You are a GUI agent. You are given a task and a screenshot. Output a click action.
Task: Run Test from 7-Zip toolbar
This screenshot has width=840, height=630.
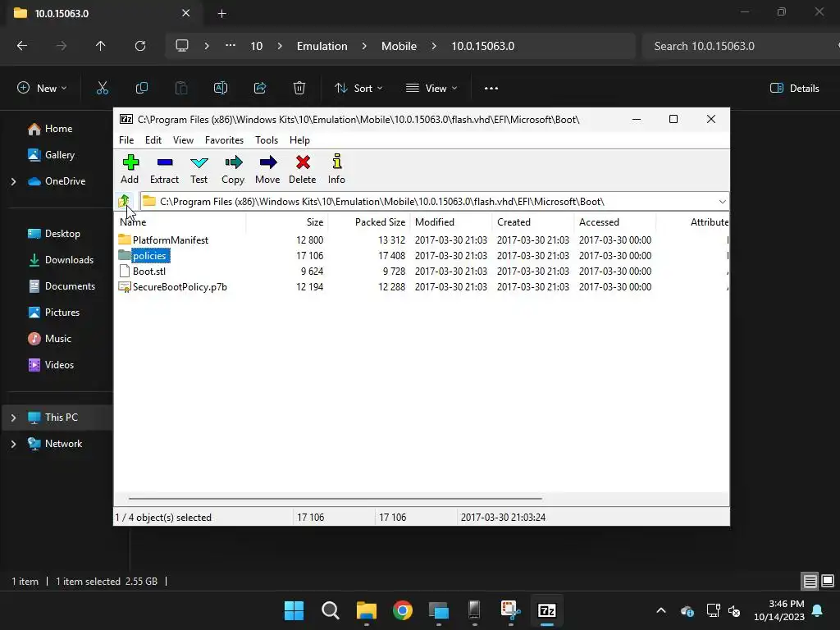[x=199, y=169]
